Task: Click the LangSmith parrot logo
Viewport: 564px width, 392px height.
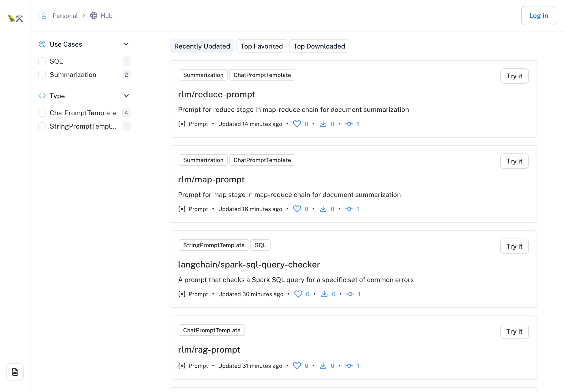Action: click(15, 18)
